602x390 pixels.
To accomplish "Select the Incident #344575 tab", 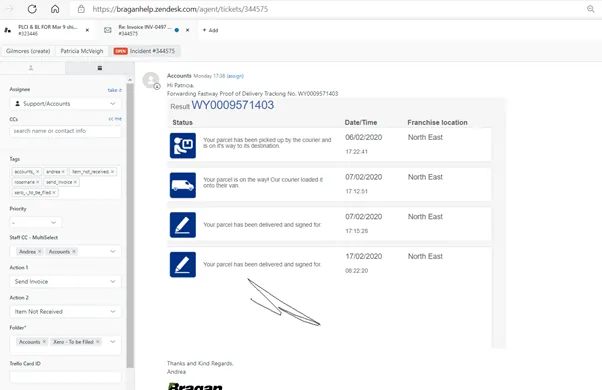I will click(145, 51).
